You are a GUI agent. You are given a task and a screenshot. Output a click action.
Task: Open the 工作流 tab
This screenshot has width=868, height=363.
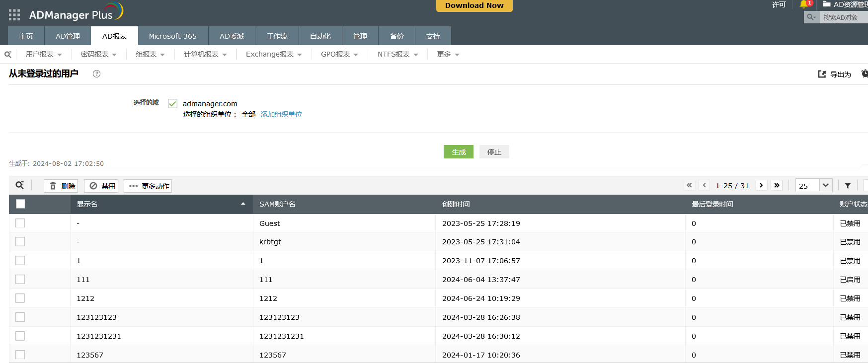[x=277, y=36]
